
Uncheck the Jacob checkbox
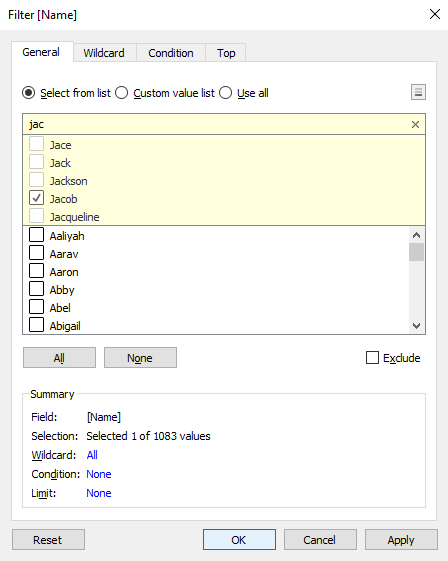pos(36,198)
